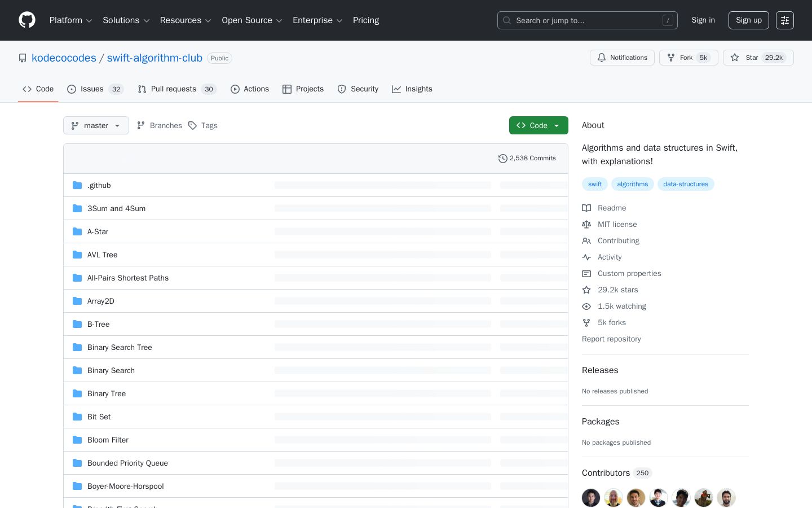Open the 3Sum and 4Sum folder
Image resolution: width=812 pixels, height=508 pixels.
coord(116,208)
